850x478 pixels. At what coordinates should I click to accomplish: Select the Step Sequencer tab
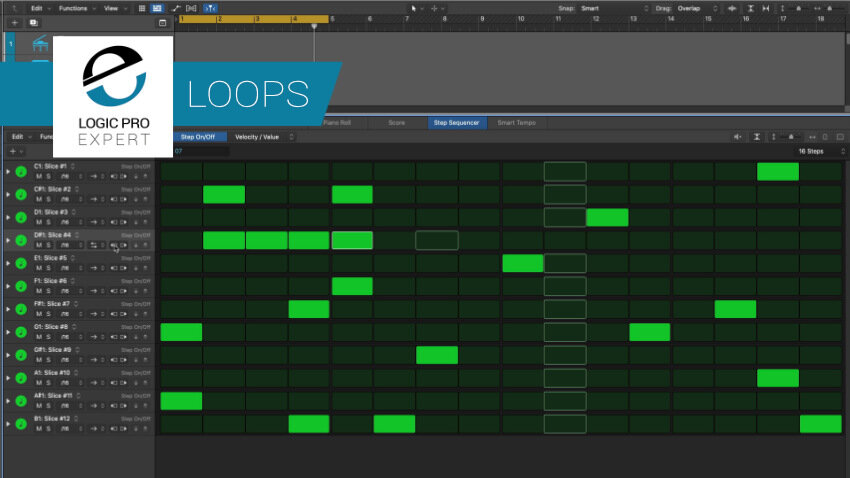tap(456, 123)
